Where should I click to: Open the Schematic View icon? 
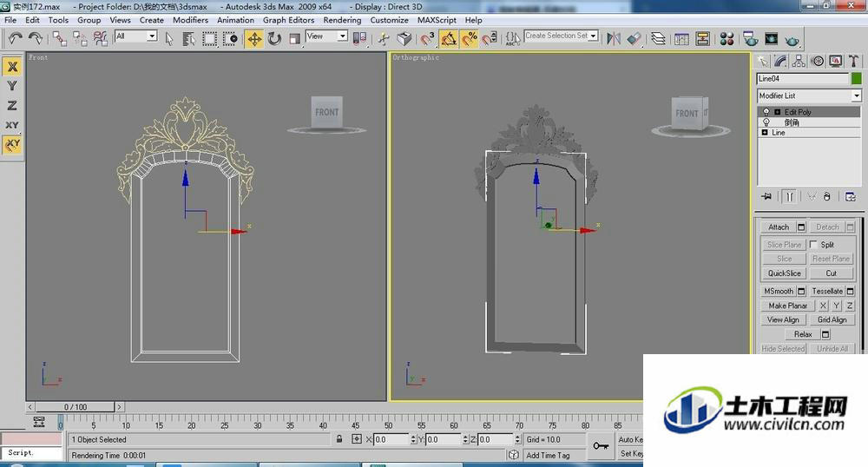[702, 38]
